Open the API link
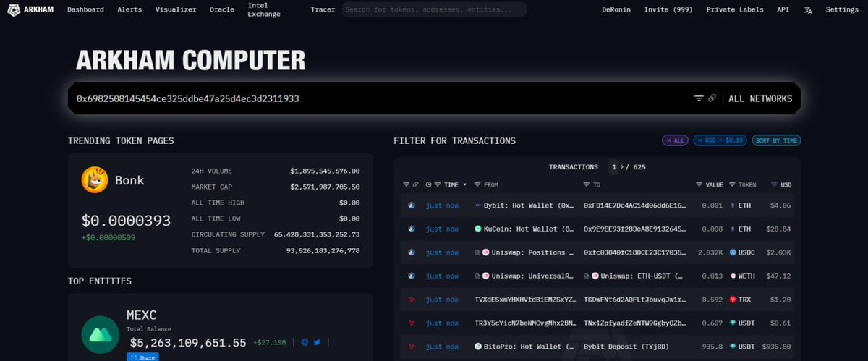 (783, 10)
